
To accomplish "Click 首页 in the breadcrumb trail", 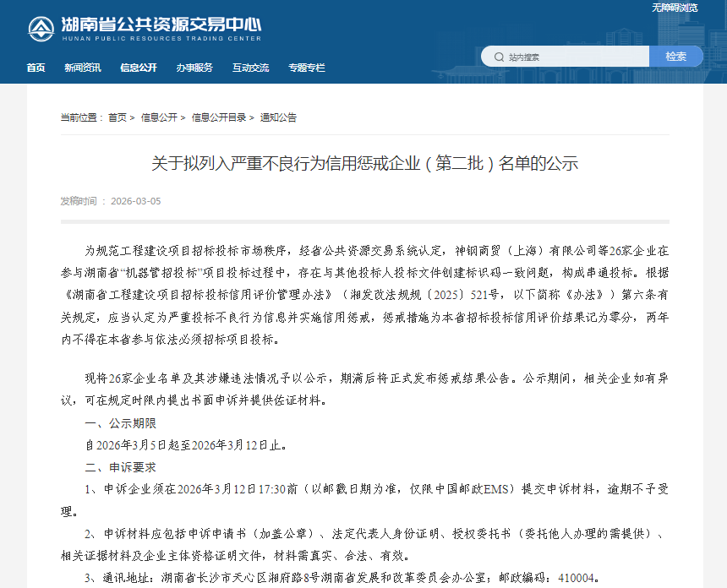I will 118,117.
